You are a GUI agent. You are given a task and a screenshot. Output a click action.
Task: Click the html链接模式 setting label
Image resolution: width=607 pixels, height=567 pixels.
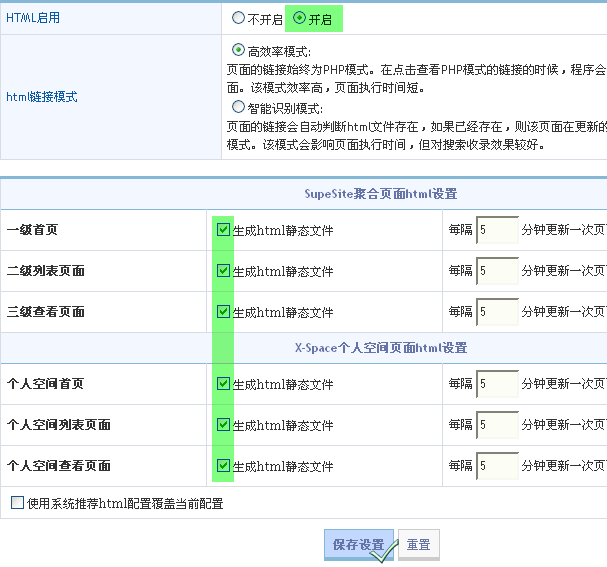(42, 97)
